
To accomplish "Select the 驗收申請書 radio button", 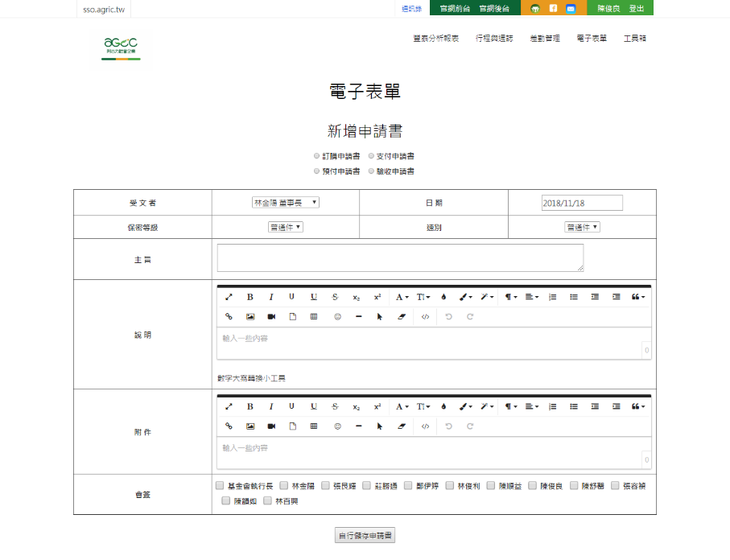I will pos(371,171).
